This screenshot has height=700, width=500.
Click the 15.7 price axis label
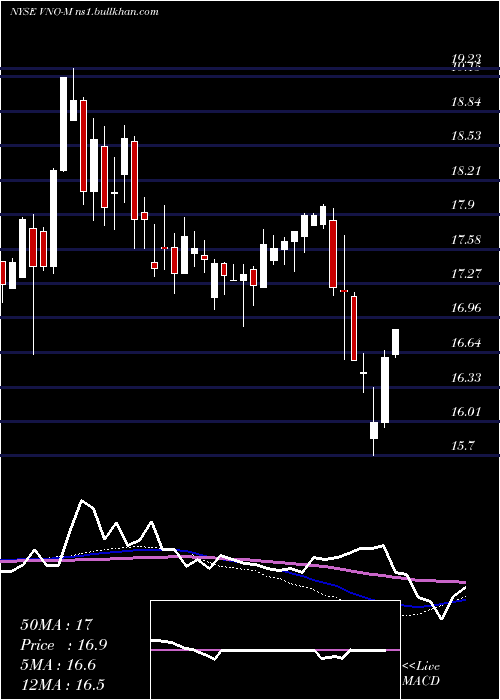pyautogui.click(x=462, y=446)
